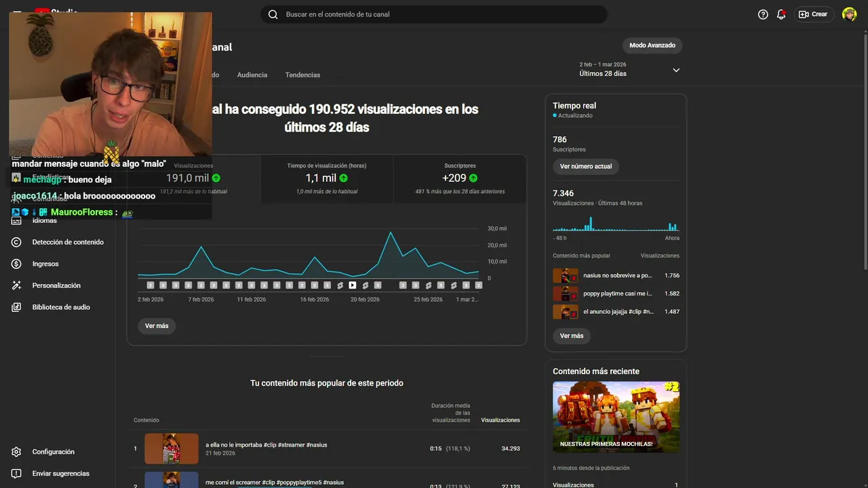Click the 34.293 views value

[511, 449]
